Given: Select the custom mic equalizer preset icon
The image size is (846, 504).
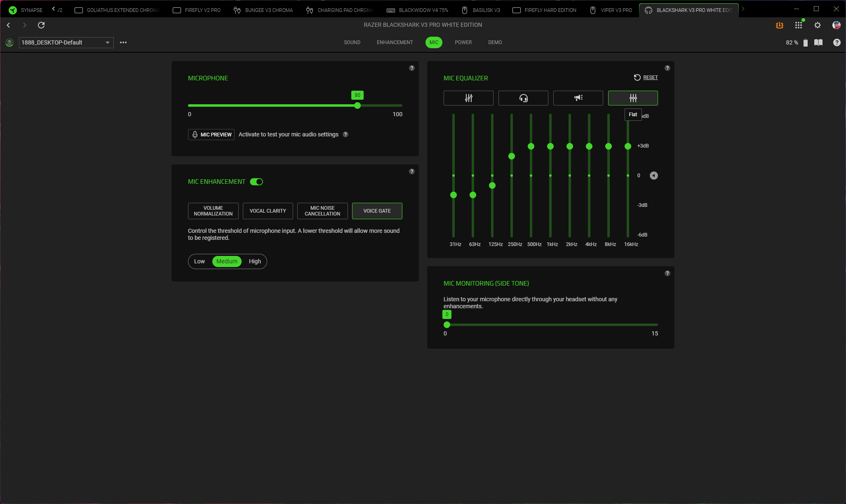Looking at the screenshot, I should 468,98.
